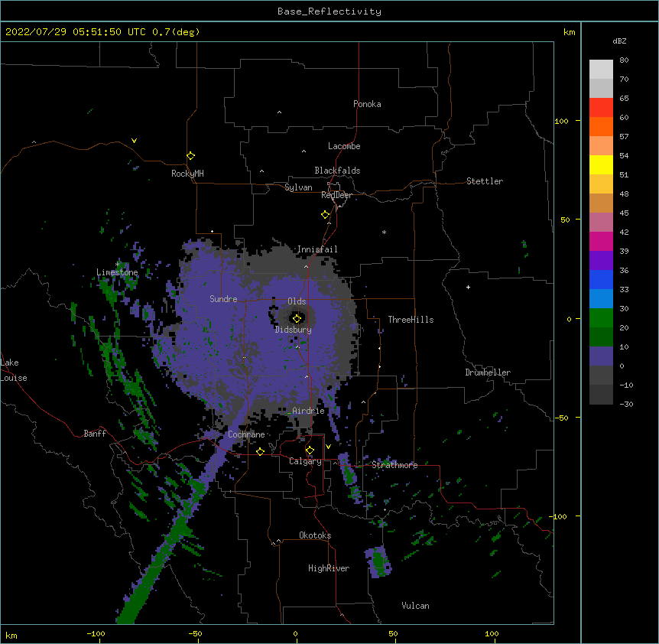Click the HighRiver label
The width and height of the screenshot is (659, 644).
[x=329, y=568]
